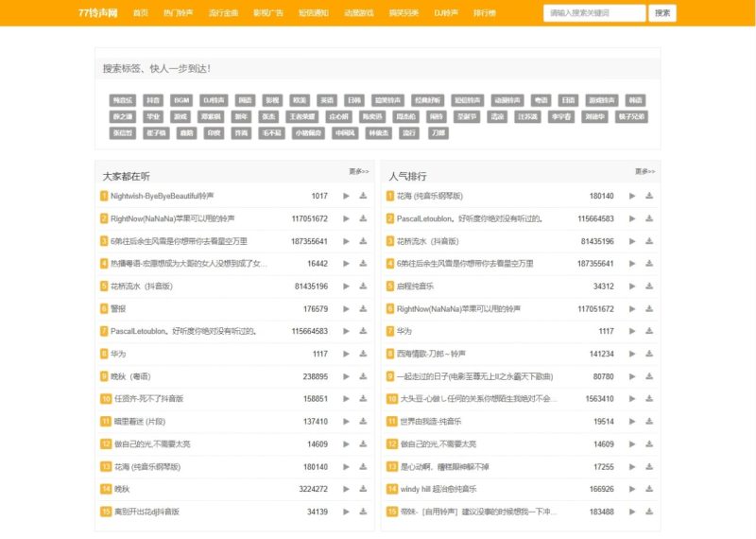756x539 pixels.
Task: Open the 热门铃声 navigation menu item
Action: point(178,13)
